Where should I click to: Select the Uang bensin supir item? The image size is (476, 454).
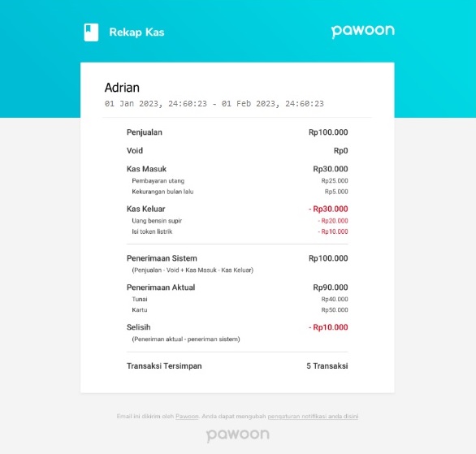pos(157,221)
